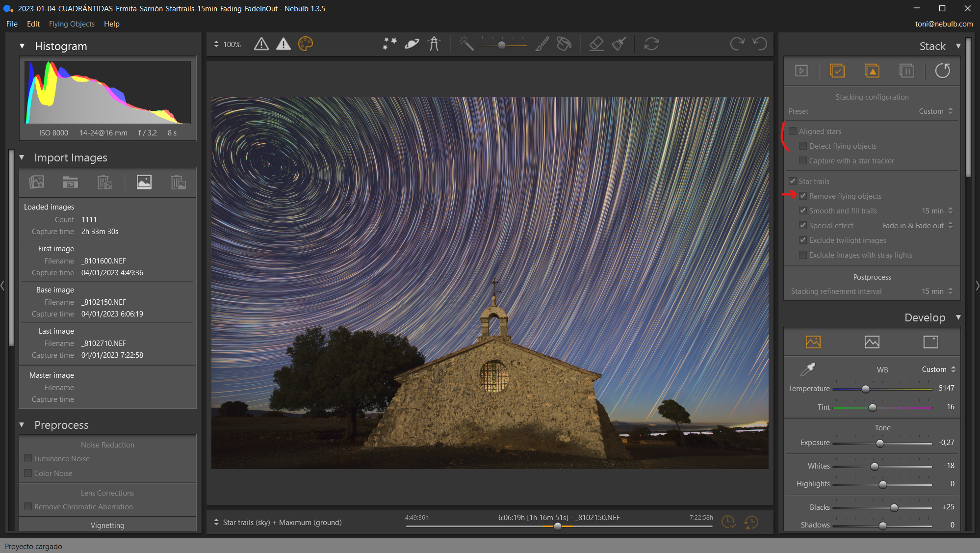Enable the Aligned stars checkbox
Image resolution: width=980 pixels, height=553 pixels.
point(793,131)
